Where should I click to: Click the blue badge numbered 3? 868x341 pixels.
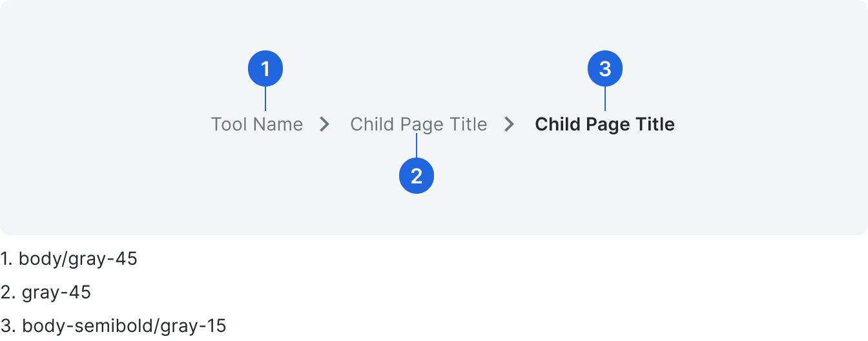[x=605, y=68]
